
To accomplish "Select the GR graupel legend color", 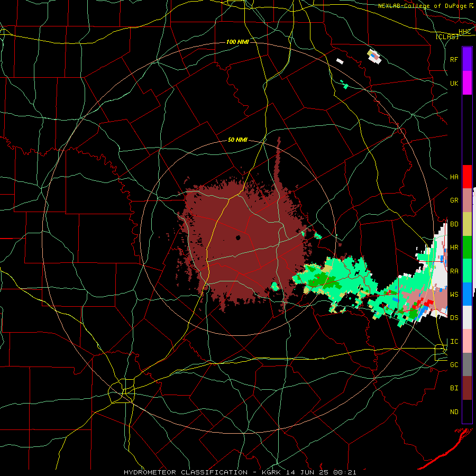I will pyautogui.click(x=467, y=200).
